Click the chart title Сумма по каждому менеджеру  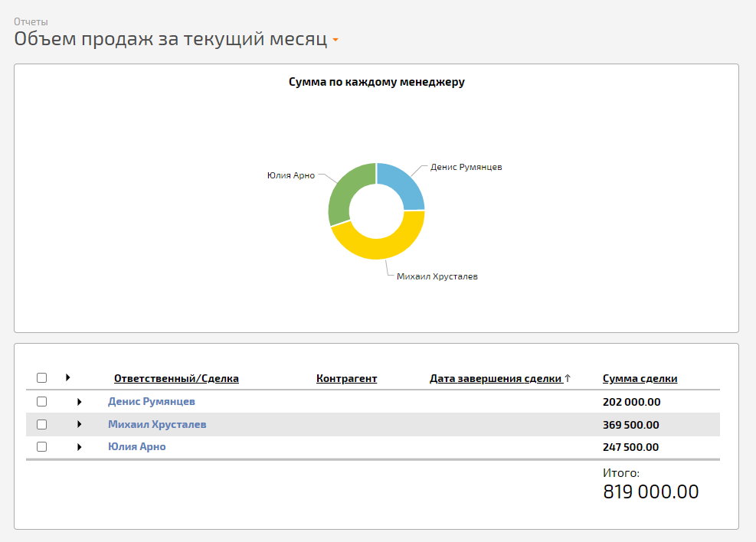(x=377, y=82)
